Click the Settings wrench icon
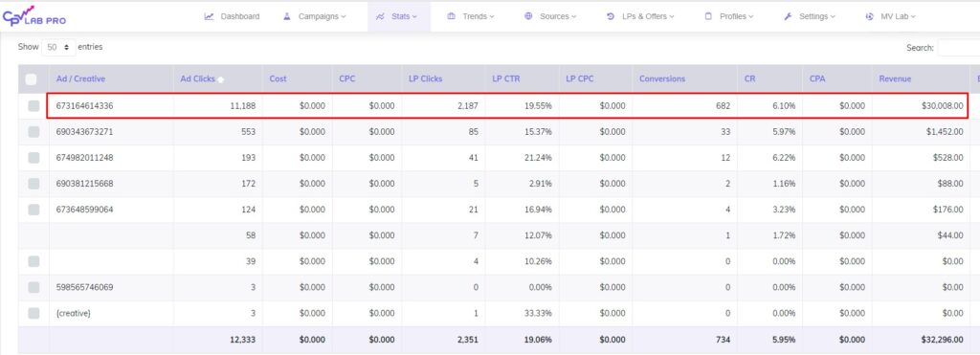Screen dimensions: 980x355 coord(788,17)
